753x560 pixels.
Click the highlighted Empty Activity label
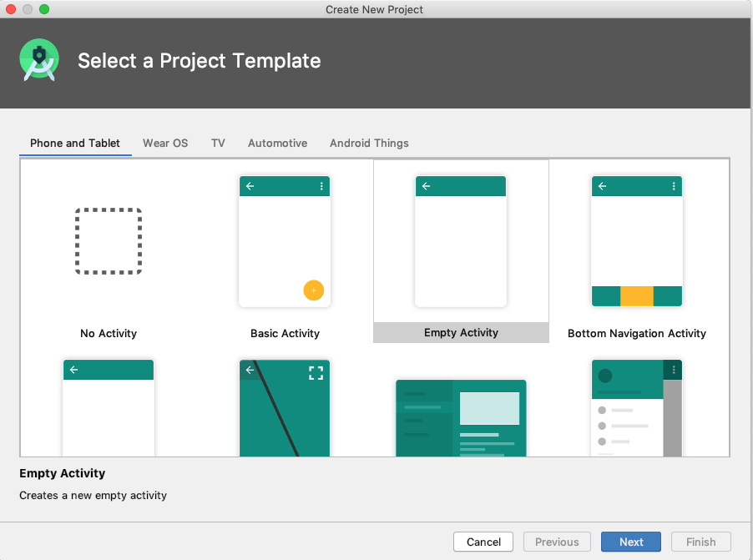tap(461, 332)
